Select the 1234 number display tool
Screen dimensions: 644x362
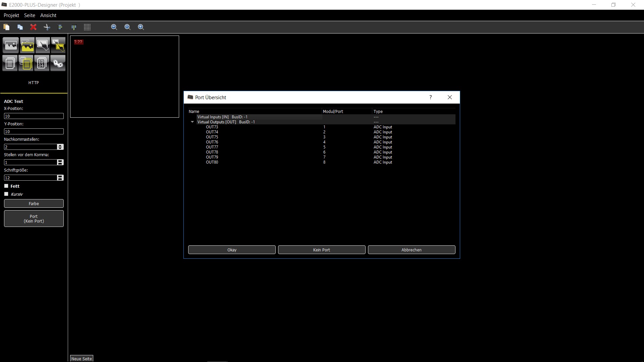tap(41, 63)
